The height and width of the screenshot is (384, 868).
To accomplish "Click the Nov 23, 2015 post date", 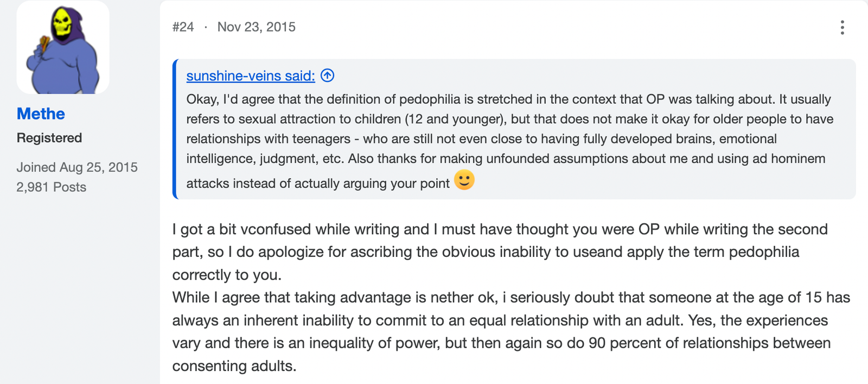I will [256, 27].
